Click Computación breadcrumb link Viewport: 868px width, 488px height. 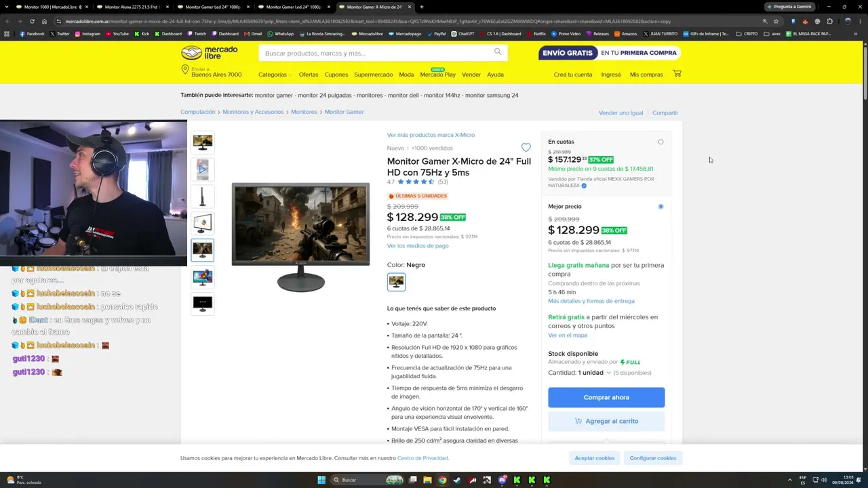pos(198,112)
